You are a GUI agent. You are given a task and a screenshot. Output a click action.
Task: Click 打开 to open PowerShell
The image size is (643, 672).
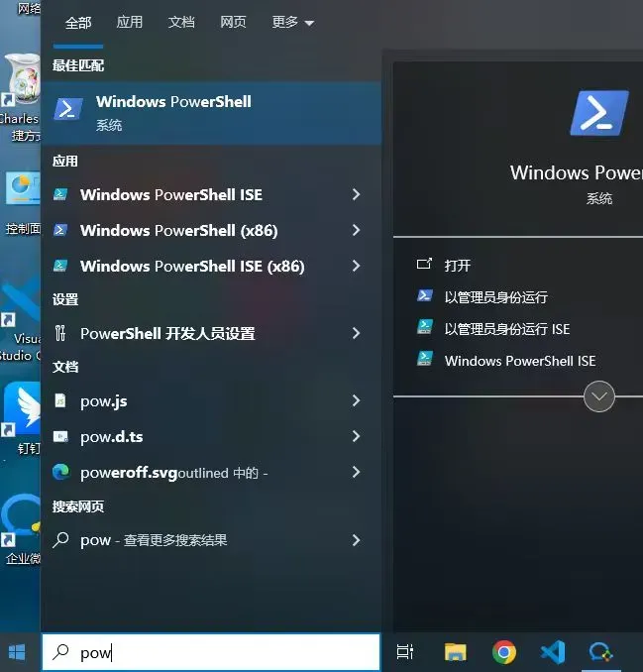tap(457, 266)
